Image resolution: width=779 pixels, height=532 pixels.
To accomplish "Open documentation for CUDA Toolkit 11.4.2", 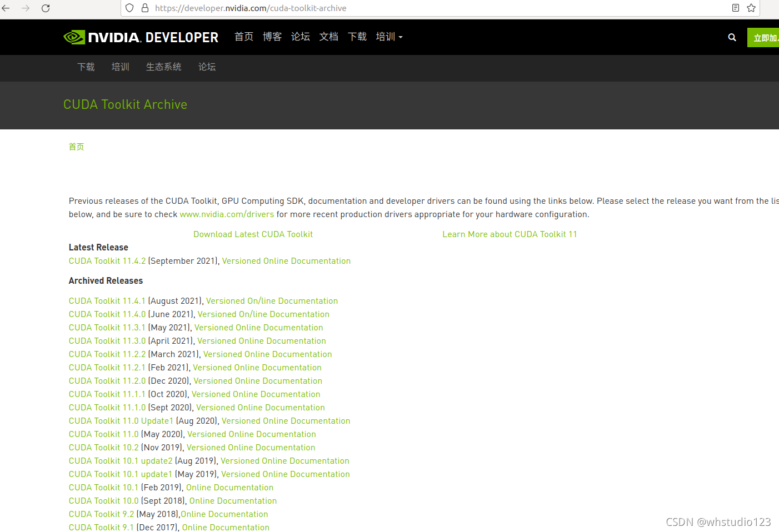I will click(286, 261).
